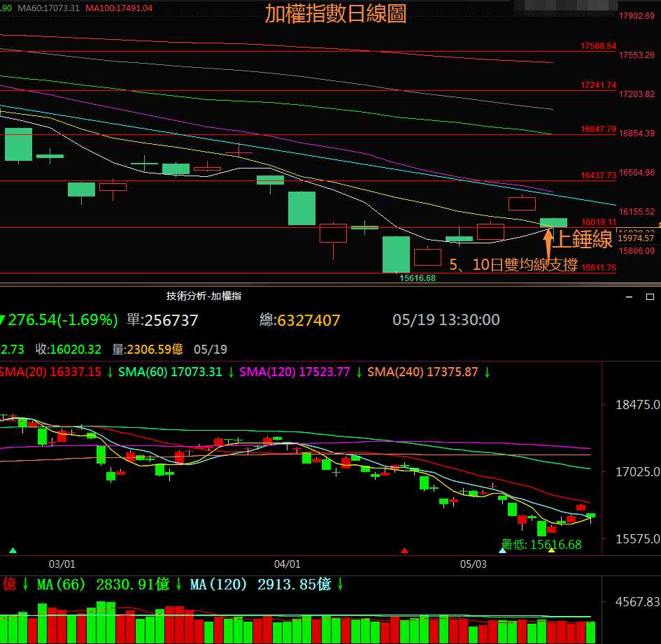
Task: Click the red down arrow beside SMA(20)
Action: point(110,372)
